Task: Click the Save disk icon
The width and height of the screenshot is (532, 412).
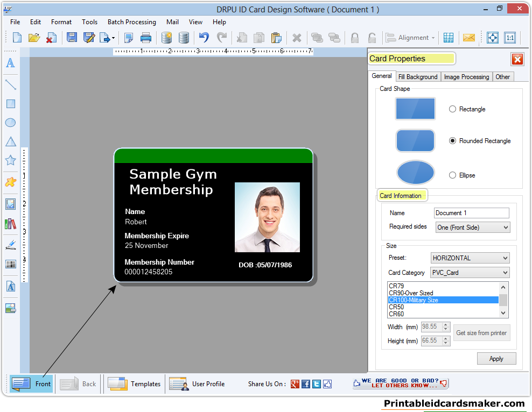Action: (72, 37)
